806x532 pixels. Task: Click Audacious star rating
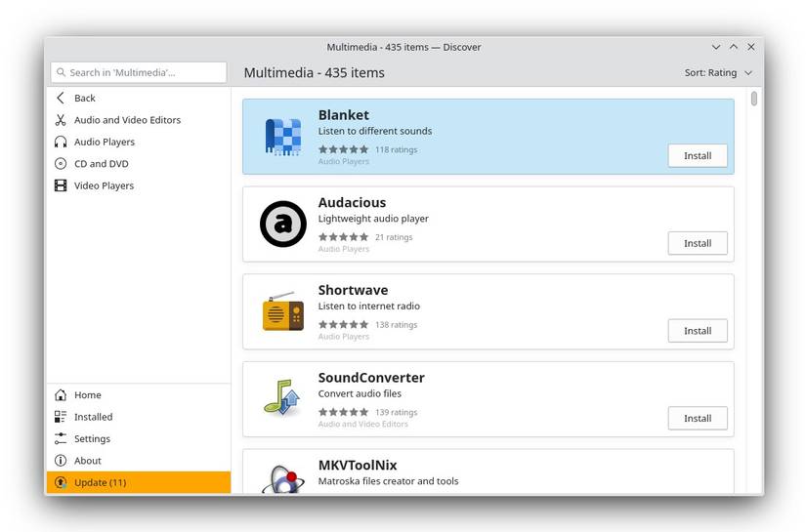pyautogui.click(x=343, y=237)
